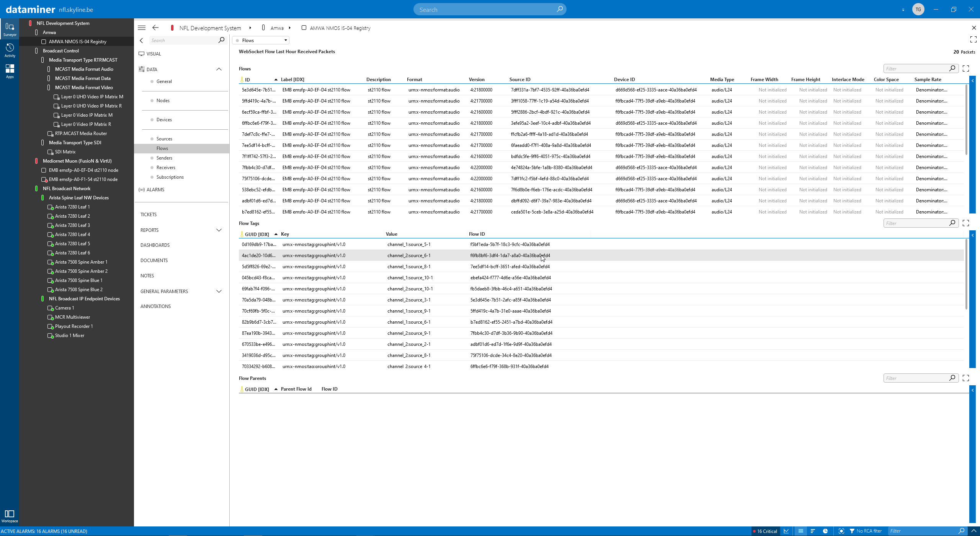Expand the GENERAL PARAMETERS section
The width and height of the screenshot is (980, 536).
tap(219, 291)
